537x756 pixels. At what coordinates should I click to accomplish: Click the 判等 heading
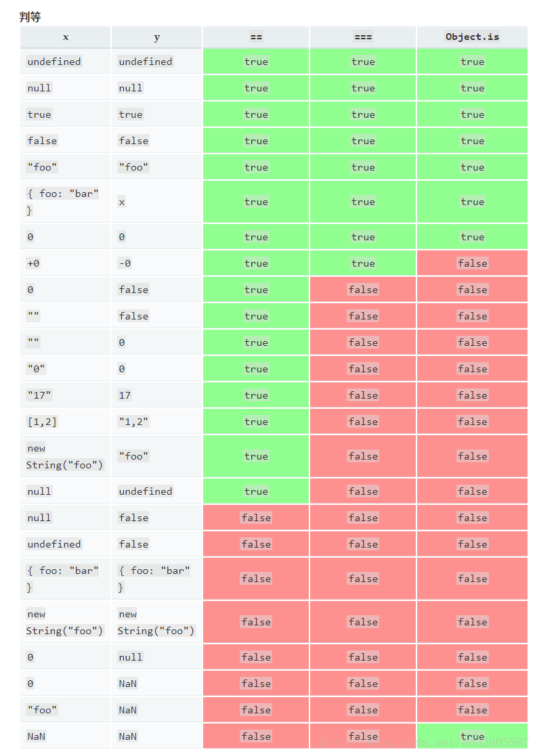pyautogui.click(x=30, y=17)
